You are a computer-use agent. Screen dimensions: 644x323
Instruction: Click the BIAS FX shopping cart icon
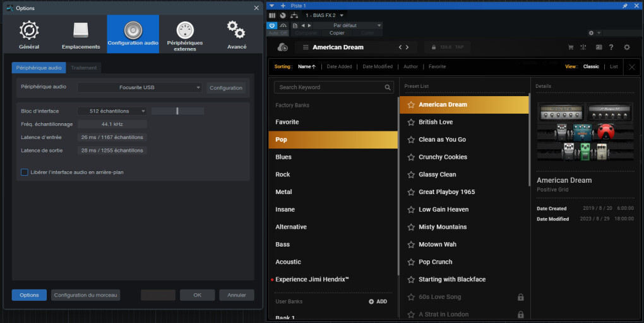[x=571, y=47]
